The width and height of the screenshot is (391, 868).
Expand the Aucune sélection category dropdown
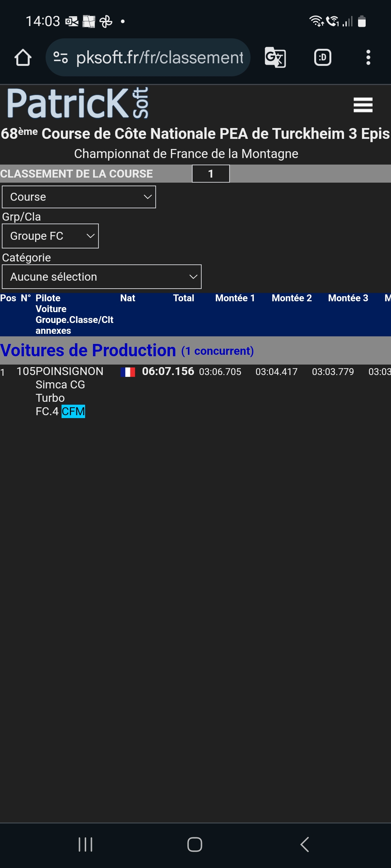tap(102, 277)
